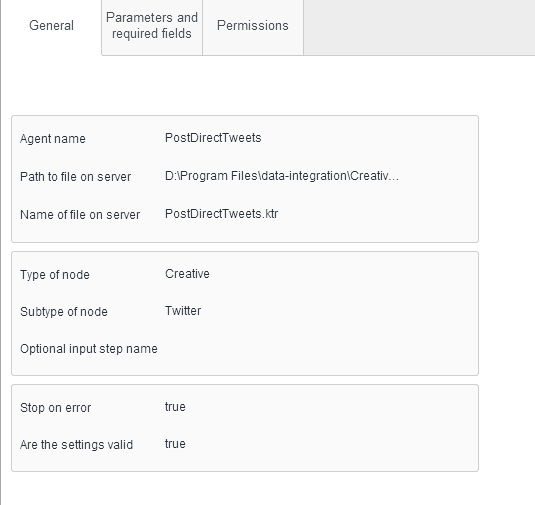Screen dimensions: 535x505
Task: Click the empty tab strip area
Action: (419, 27)
